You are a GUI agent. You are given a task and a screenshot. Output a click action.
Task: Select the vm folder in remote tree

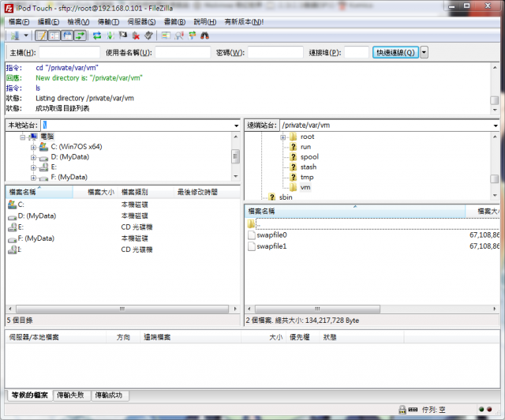[x=305, y=187]
